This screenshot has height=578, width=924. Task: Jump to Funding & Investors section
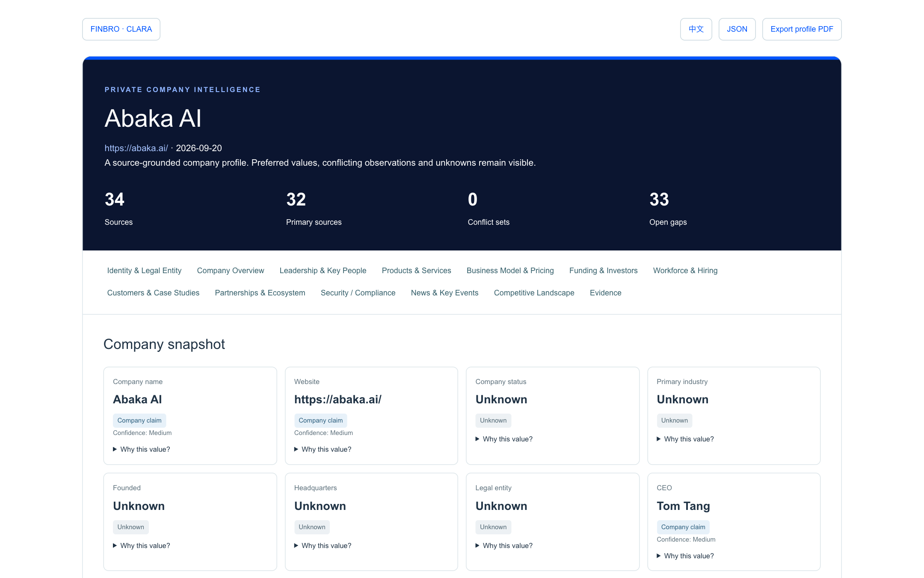(x=603, y=271)
